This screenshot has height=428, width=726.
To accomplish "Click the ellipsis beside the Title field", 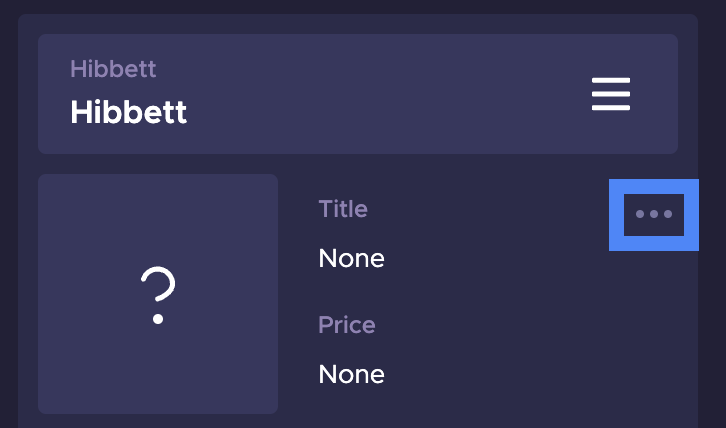I will point(654,214).
